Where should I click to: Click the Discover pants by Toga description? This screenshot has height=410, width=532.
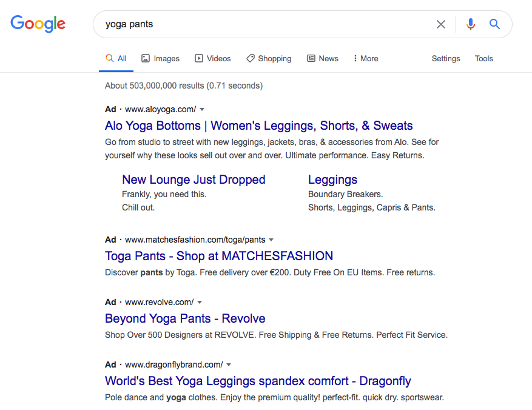point(270,272)
